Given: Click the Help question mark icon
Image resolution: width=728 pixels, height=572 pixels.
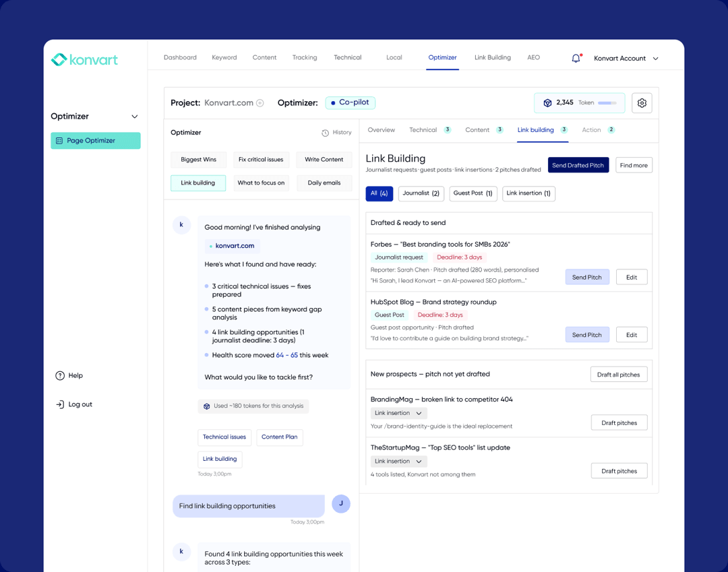Looking at the screenshot, I should (60, 376).
